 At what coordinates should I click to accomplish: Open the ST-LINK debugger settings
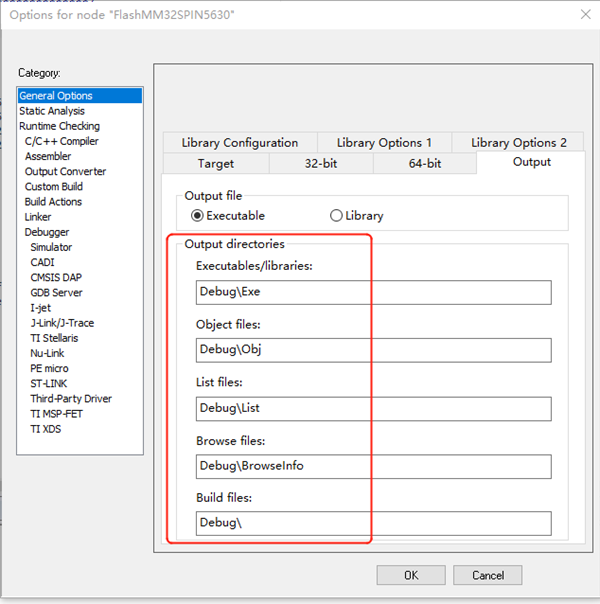coord(49,383)
